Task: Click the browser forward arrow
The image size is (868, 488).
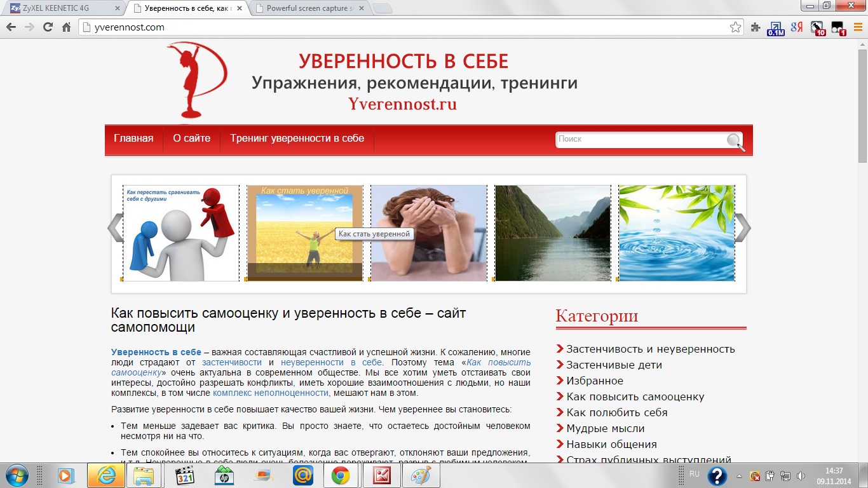Action: click(29, 27)
